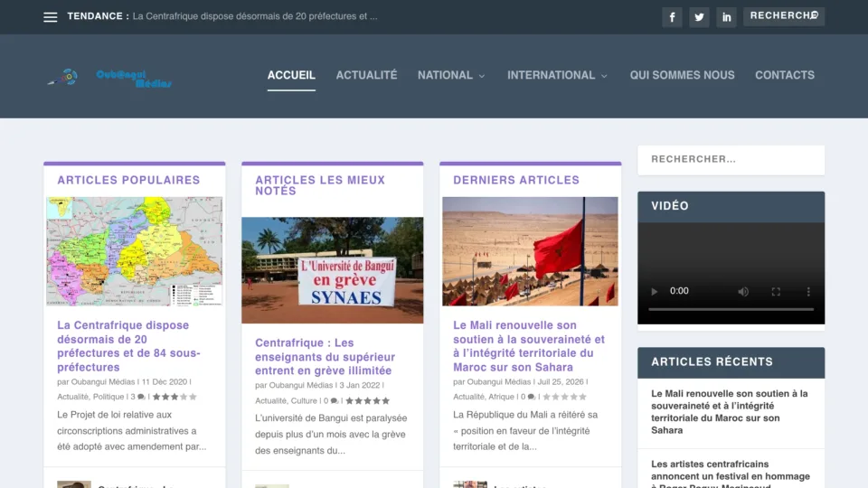Open the LinkedIn social icon
The height and width of the screenshot is (488, 868).
pyautogui.click(x=726, y=17)
